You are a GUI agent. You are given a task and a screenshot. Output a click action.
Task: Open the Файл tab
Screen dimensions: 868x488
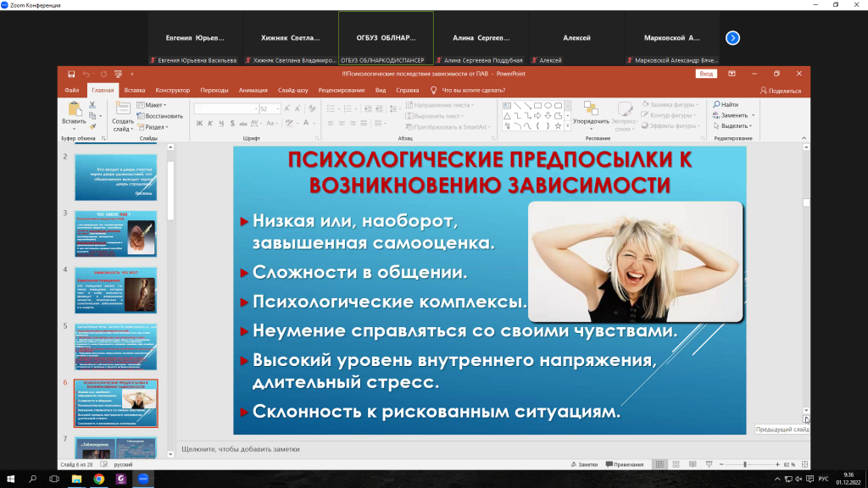71,90
